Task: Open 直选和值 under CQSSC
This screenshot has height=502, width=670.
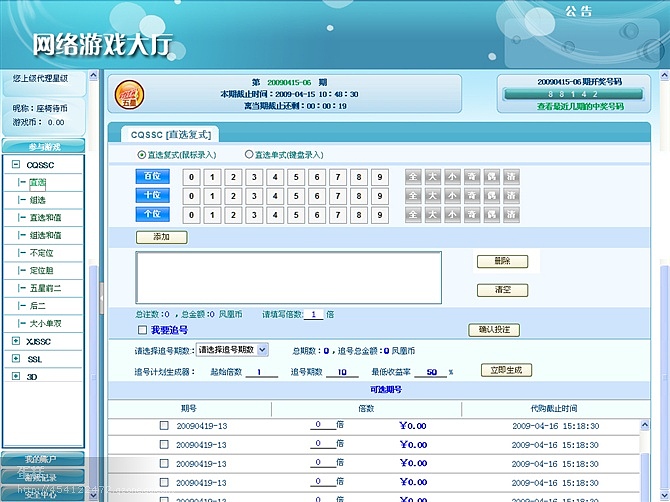Action: 45,217
